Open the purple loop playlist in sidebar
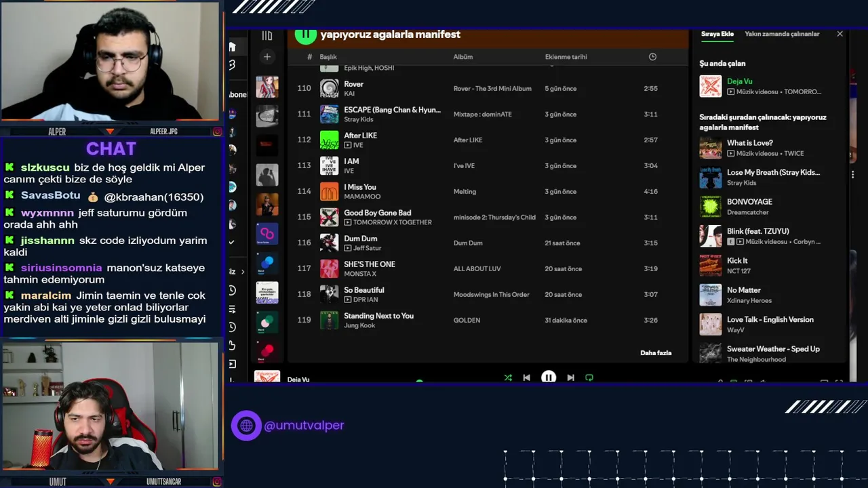Viewport: 868px width, 488px height. coord(267,234)
